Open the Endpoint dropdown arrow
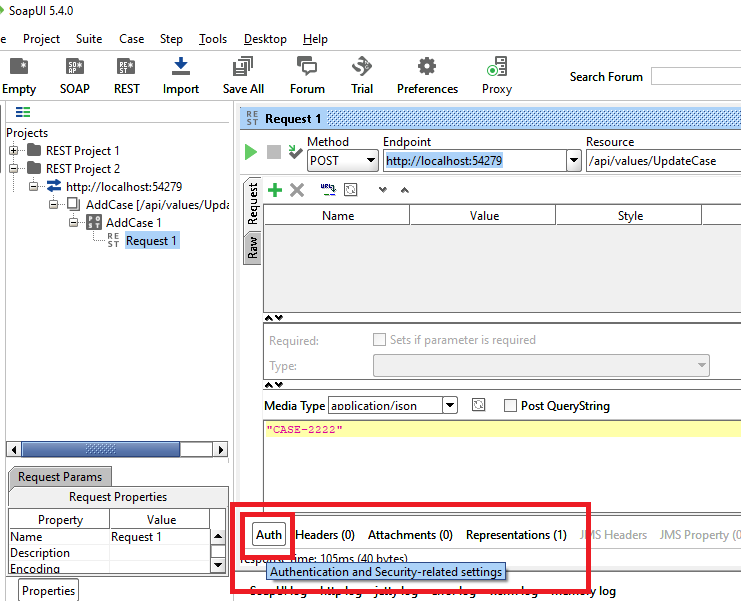The image size is (741, 601). [x=574, y=161]
